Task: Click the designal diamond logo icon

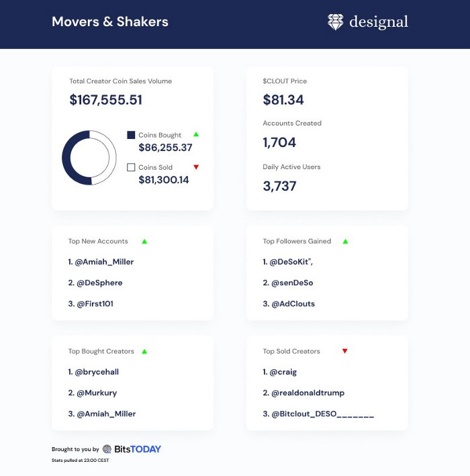Action: tap(336, 22)
